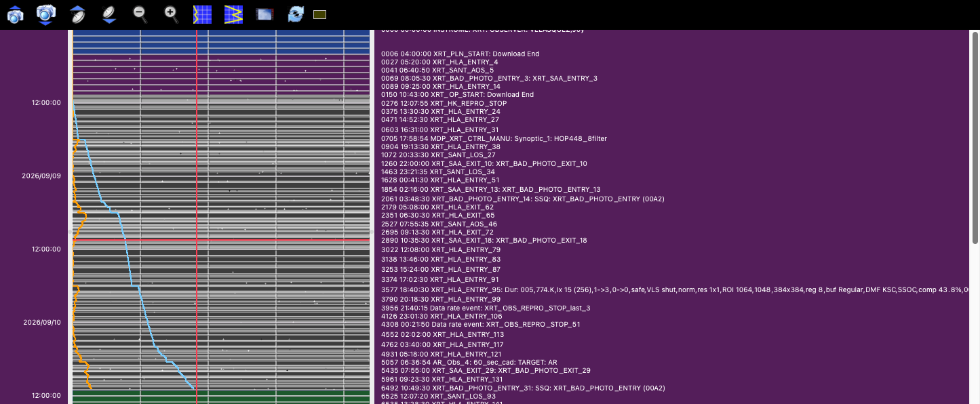Click the camera with down arrow icon
Image resolution: width=980 pixels, height=404 pixels.
coord(45,14)
